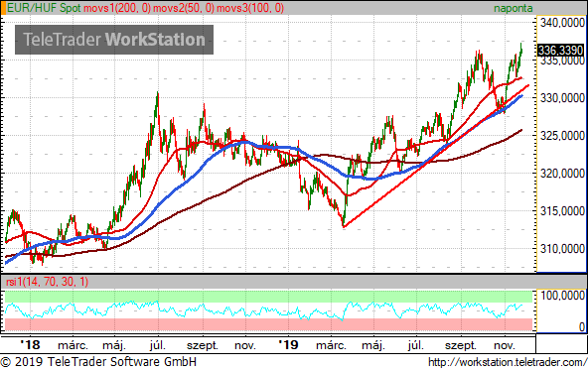Click the first nov. label on time axis

point(245,345)
